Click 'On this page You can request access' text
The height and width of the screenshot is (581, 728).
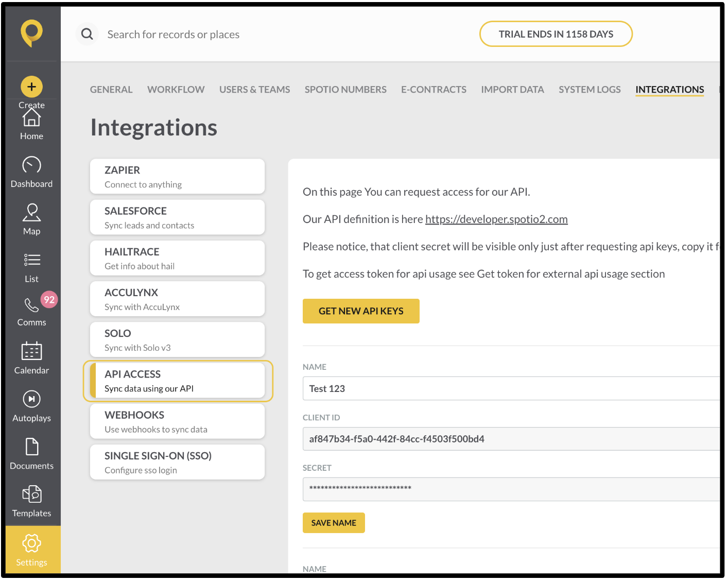(x=416, y=192)
